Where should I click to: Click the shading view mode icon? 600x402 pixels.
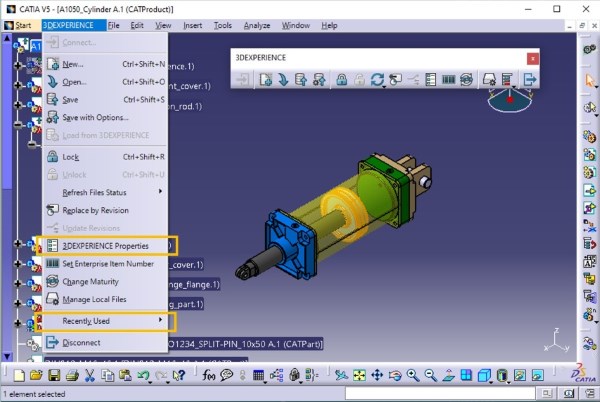[502, 375]
